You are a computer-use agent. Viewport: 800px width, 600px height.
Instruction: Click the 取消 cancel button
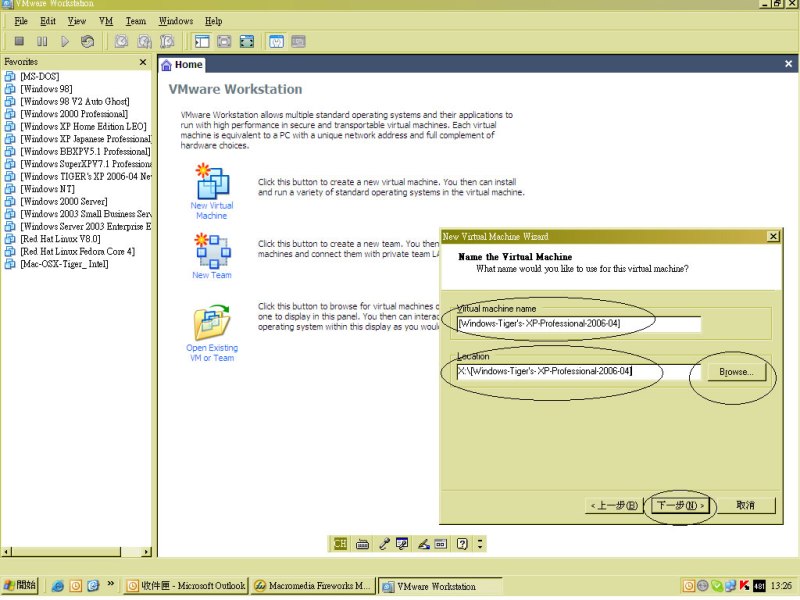pyautogui.click(x=745, y=506)
